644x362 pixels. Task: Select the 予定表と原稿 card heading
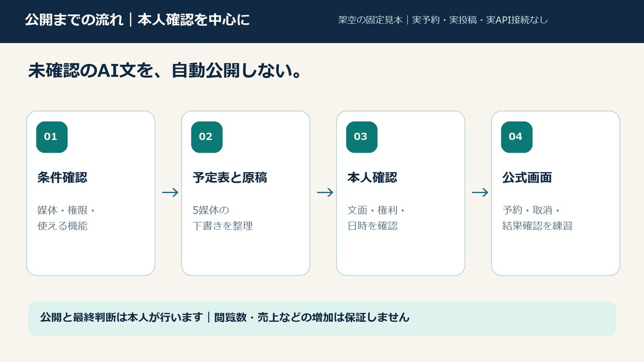(230, 178)
